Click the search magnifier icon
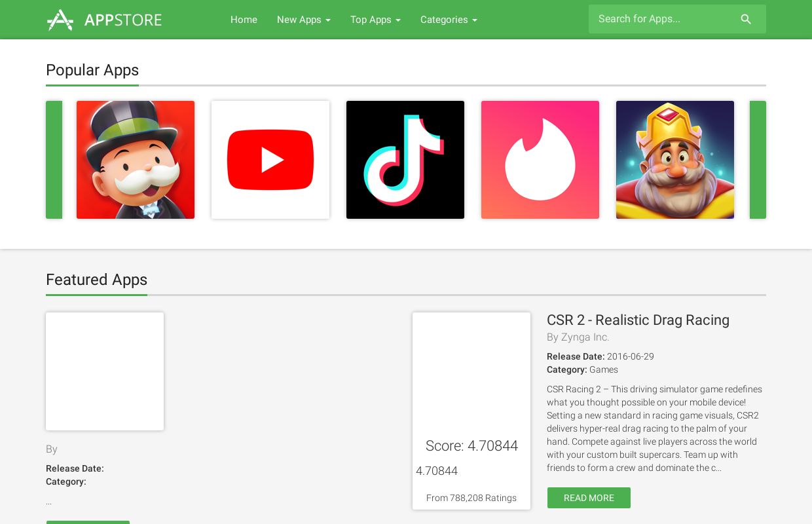Viewport: 812px width, 524px height. click(x=746, y=20)
